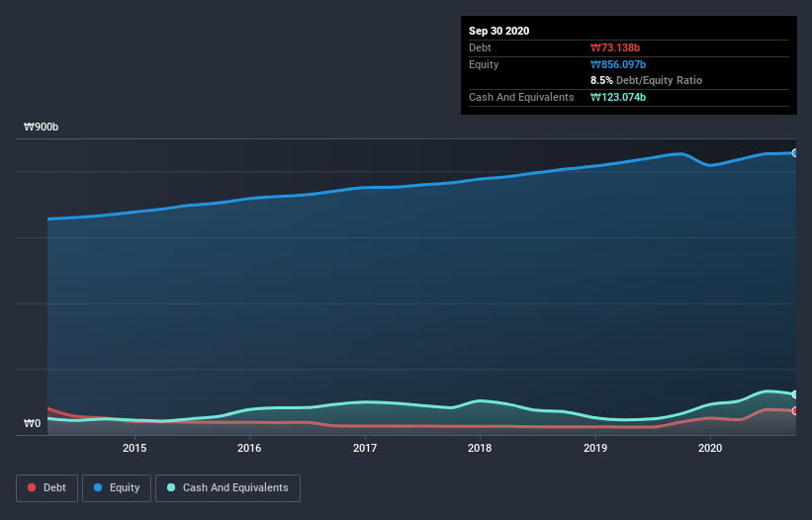Click the ₩900b y-axis label
The width and height of the screenshot is (812, 520).
41,128
